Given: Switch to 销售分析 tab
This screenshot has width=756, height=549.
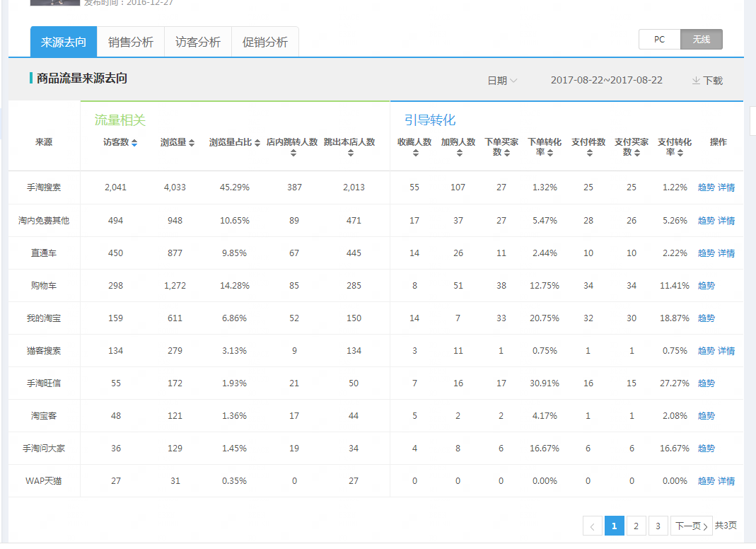Looking at the screenshot, I should click(131, 42).
